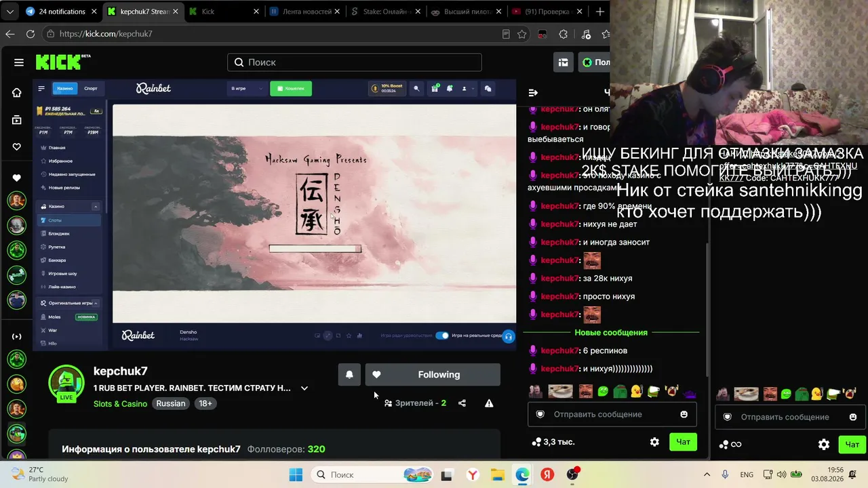This screenshot has height=488, width=868.
Task: Open Rainbet gift rewards icon
Action: click(x=435, y=88)
